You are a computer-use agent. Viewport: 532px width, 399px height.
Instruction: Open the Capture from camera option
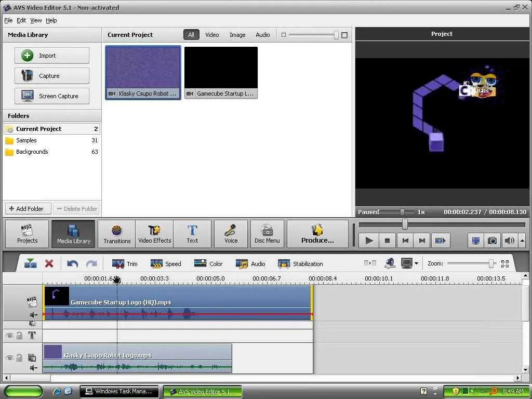[x=52, y=76]
